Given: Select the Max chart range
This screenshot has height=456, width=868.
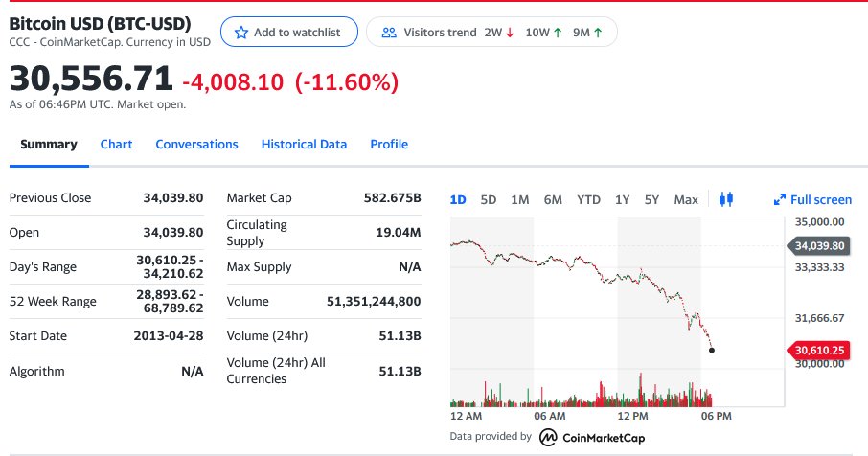Looking at the screenshot, I should point(686,200).
